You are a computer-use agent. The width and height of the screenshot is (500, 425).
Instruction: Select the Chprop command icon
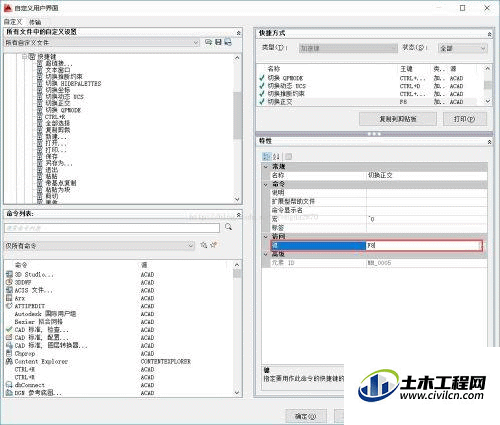9,353
